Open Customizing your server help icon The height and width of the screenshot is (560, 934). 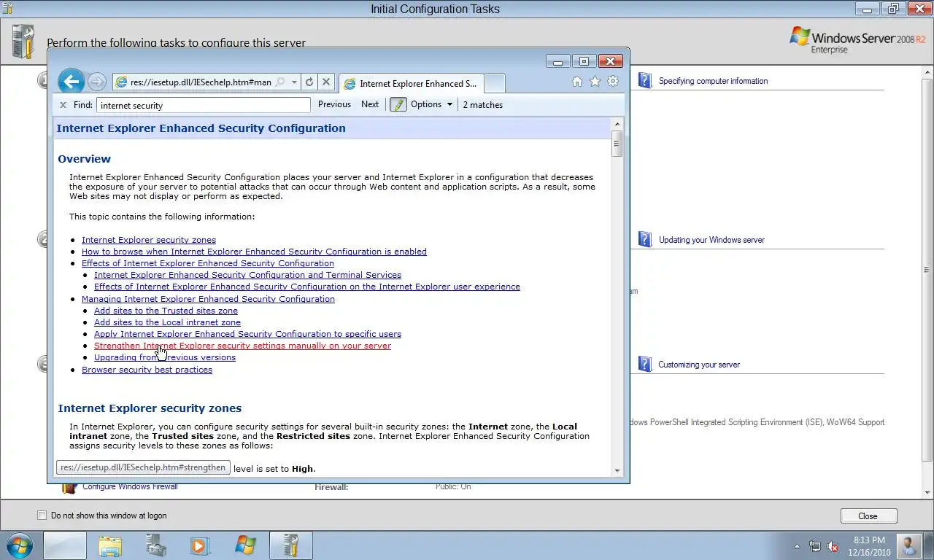click(644, 364)
